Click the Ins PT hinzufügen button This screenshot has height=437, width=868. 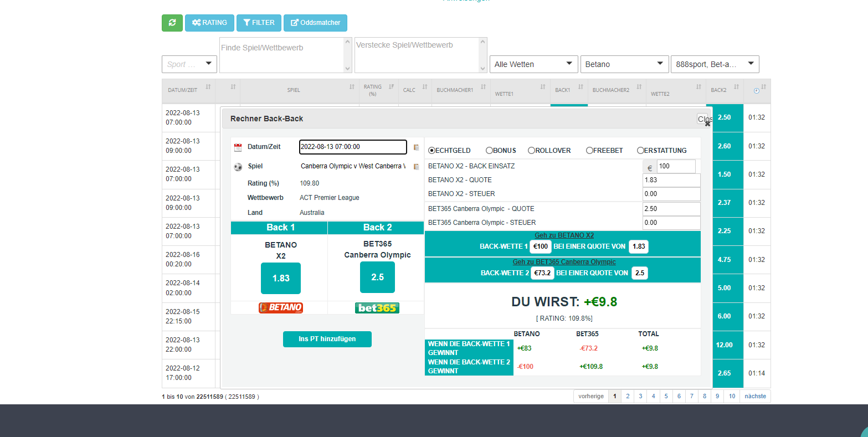[327, 339]
